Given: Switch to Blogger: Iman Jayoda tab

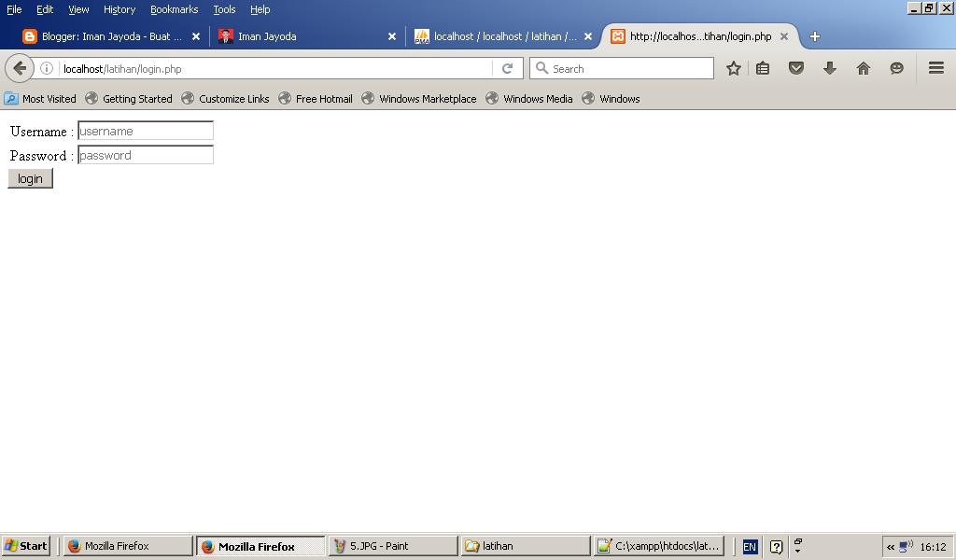Looking at the screenshot, I should pos(111,36).
